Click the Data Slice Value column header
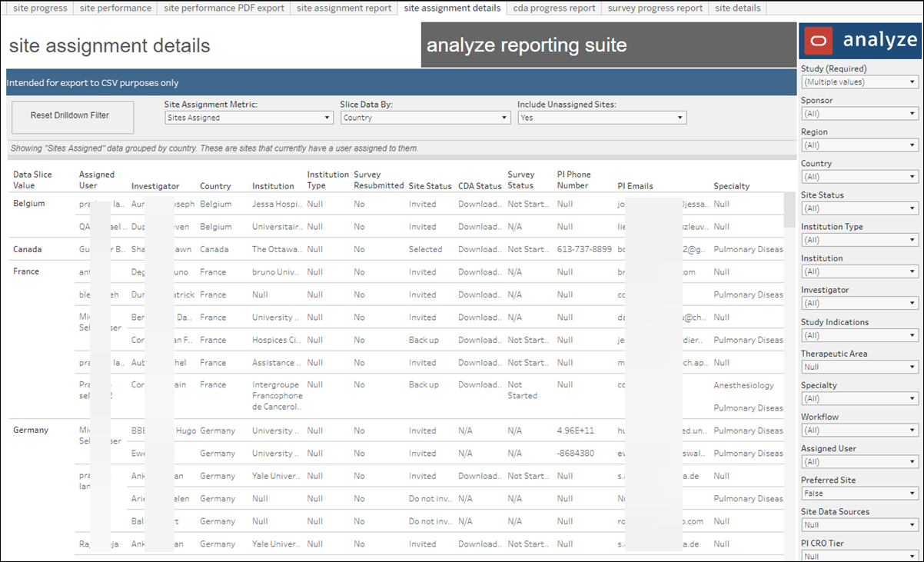This screenshot has height=562, width=924. click(32, 180)
